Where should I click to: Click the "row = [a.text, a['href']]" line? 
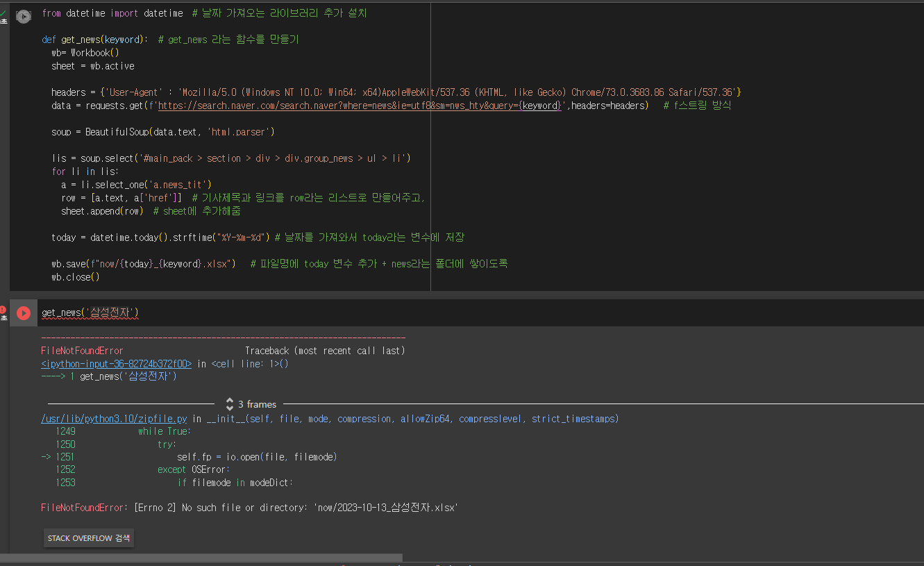pos(121,198)
